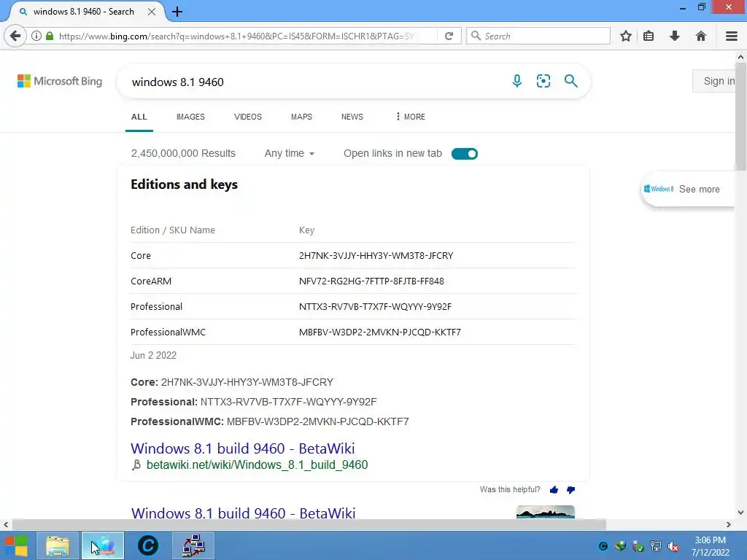Start voice search with microphone icon
747x560 pixels.
click(x=517, y=81)
